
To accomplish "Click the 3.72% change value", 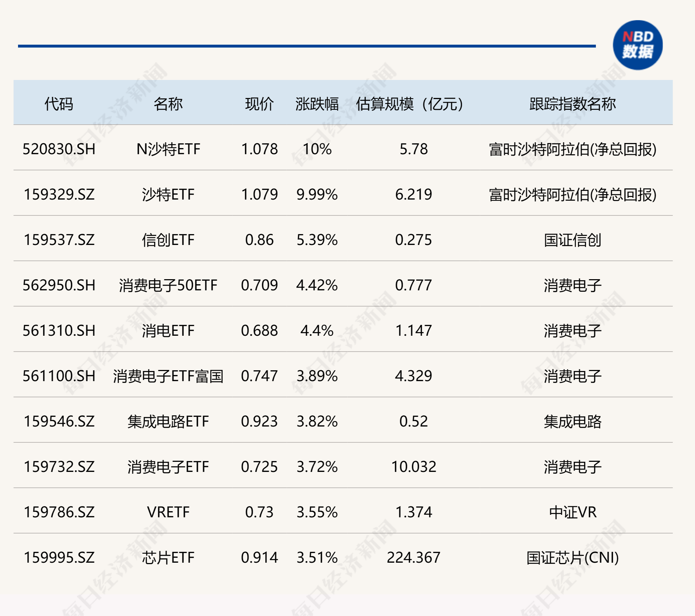I will pos(317,467).
